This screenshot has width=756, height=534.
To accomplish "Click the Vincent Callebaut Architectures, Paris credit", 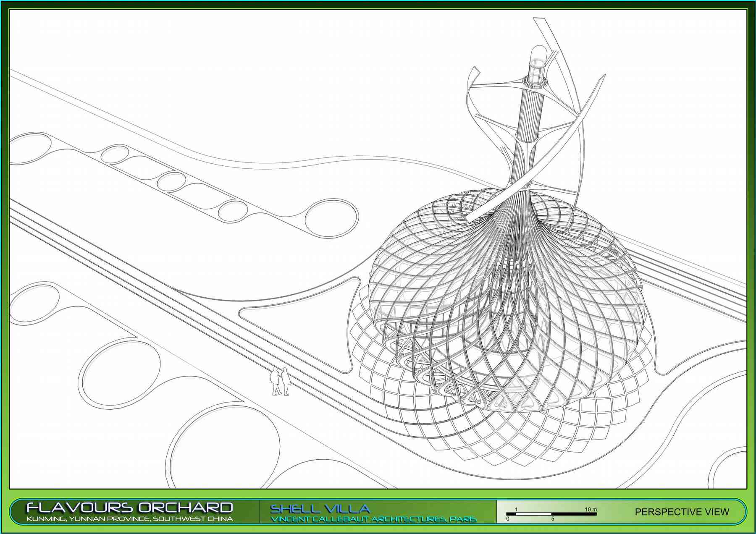I will tap(373, 519).
